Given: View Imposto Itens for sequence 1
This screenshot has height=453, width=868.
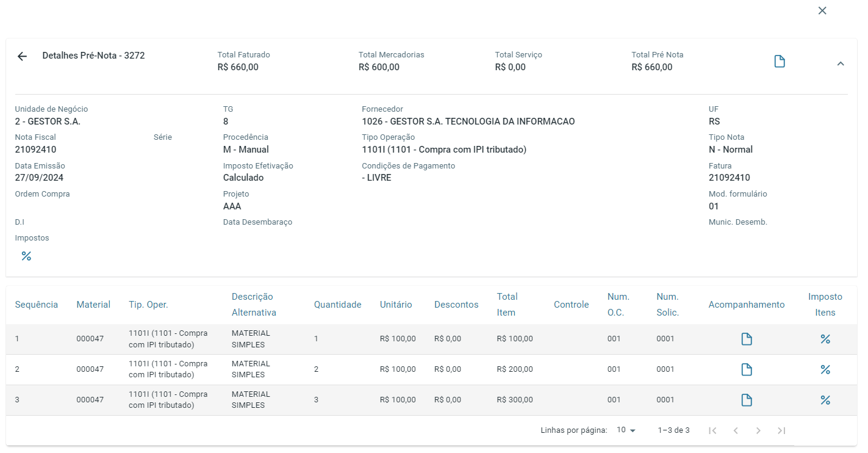Looking at the screenshot, I should (x=825, y=339).
